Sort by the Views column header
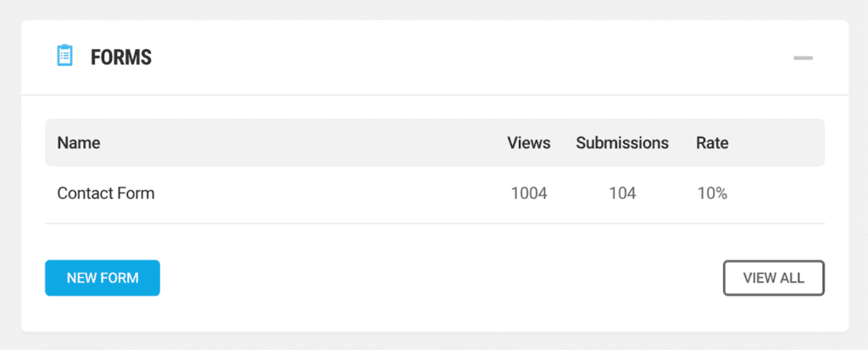The width and height of the screenshot is (868, 350). [529, 143]
